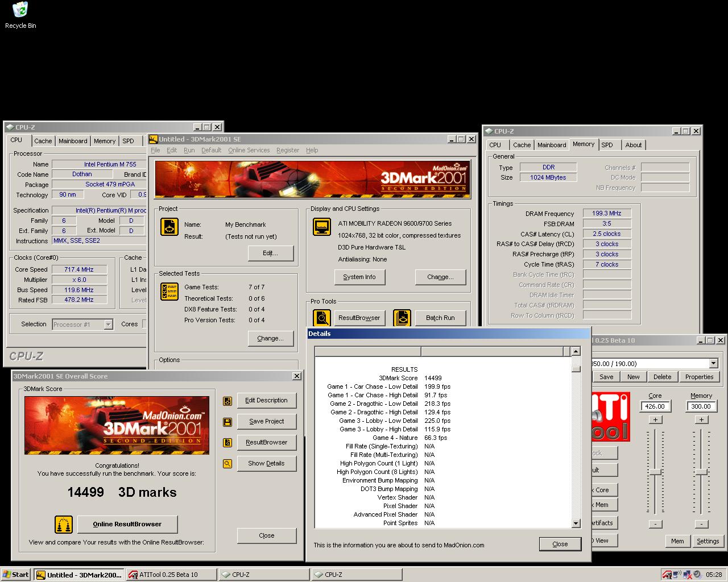Click the Batch Run button

point(441,318)
